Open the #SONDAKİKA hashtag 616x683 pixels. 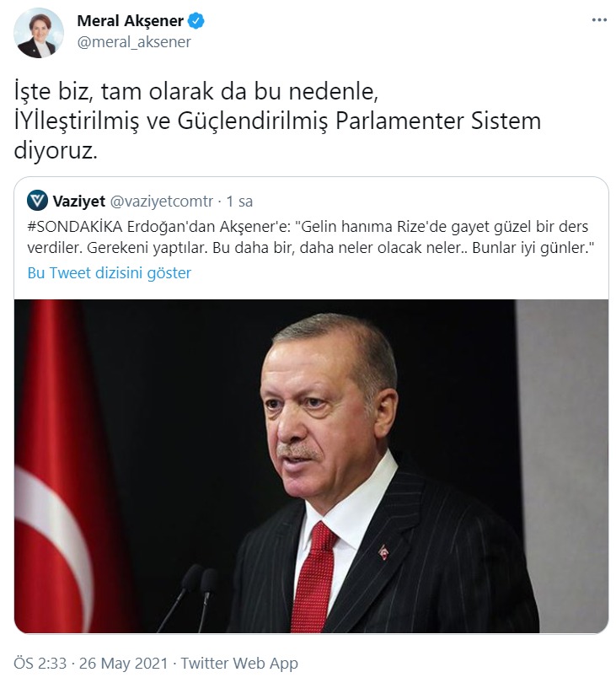click(x=75, y=227)
